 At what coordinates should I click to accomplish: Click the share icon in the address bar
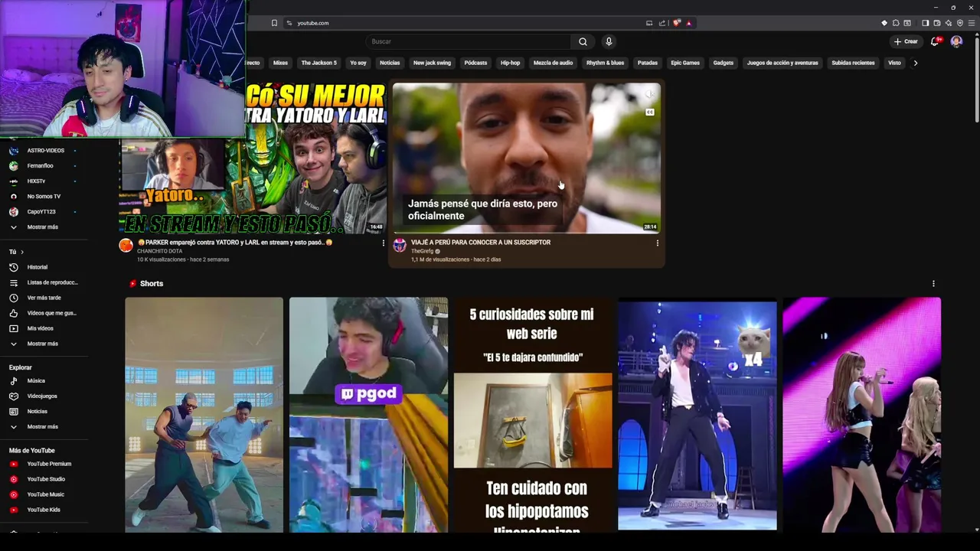(662, 23)
